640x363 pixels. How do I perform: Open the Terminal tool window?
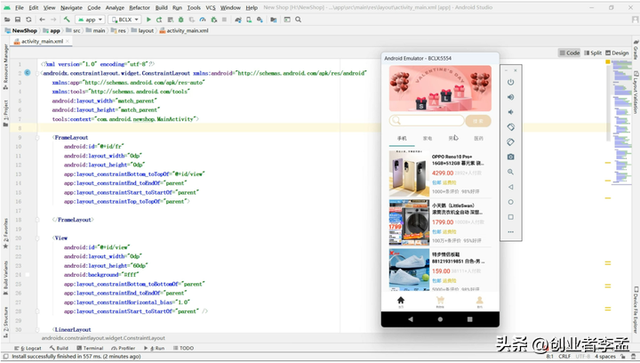coord(90,348)
